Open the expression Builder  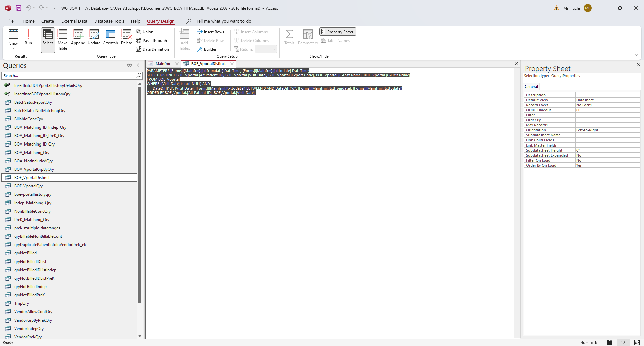click(207, 49)
